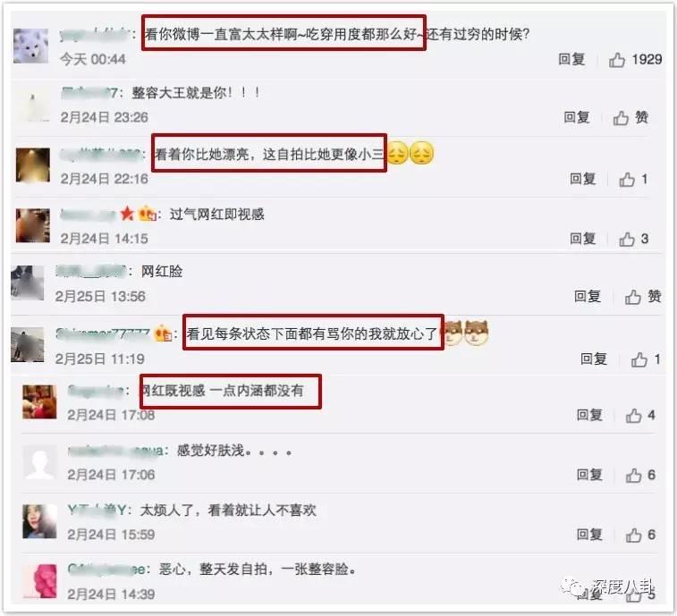Viewport: 677px width, 616px height.
Task: Click thumbs-up on 整容大王就是你 comment
Action: (x=630, y=117)
